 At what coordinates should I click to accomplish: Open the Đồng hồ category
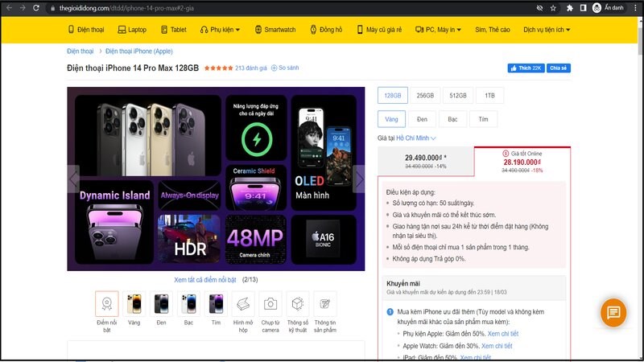[326, 30]
